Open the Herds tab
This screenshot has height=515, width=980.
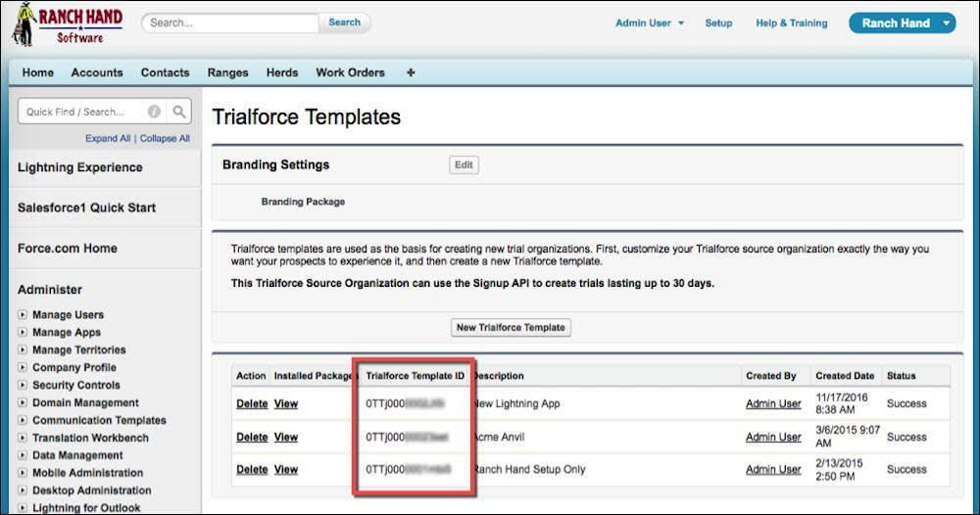(x=282, y=72)
